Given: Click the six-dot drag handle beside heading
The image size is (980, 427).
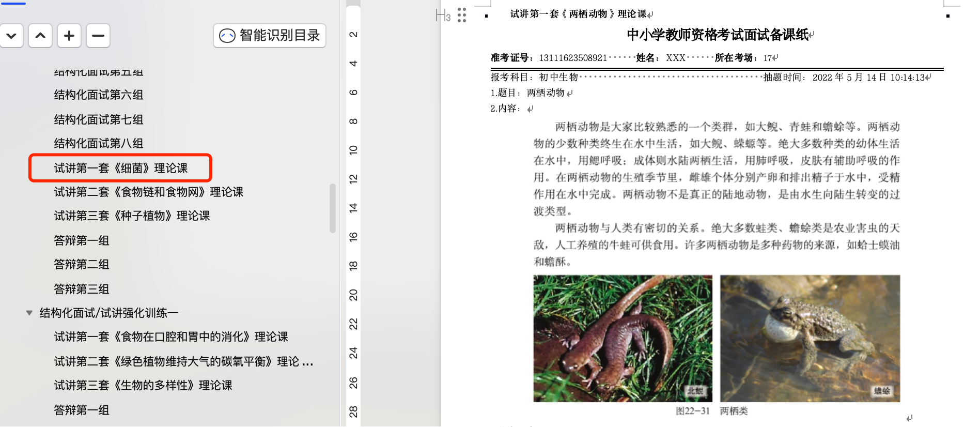Looking at the screenshot, I should point(462,15).
